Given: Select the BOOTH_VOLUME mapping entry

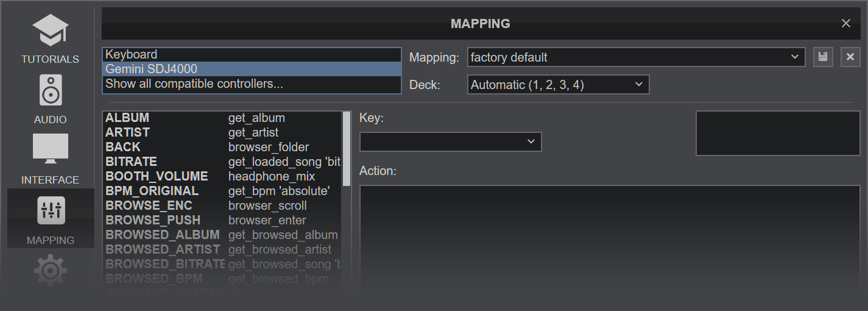Looking at the screenshot, I should tap(222, 176).
